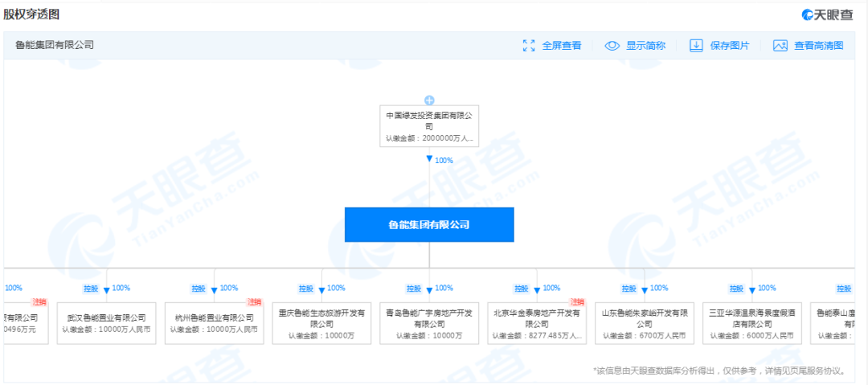This screenshot has height=385, width=868.
Task: Open 中国绿发投资集团有限公司 node
Action: click(x=429, y=125)
